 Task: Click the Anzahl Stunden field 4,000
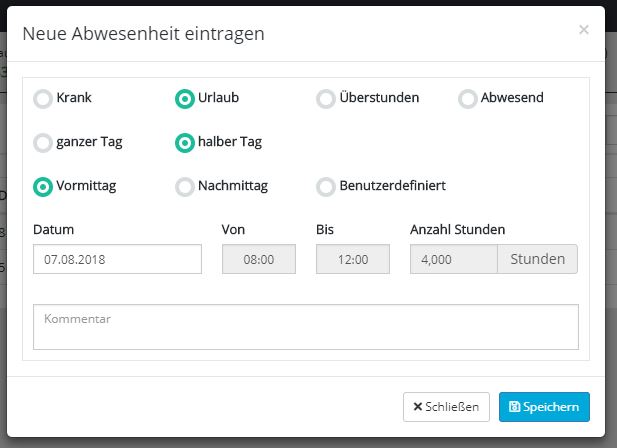454,259
